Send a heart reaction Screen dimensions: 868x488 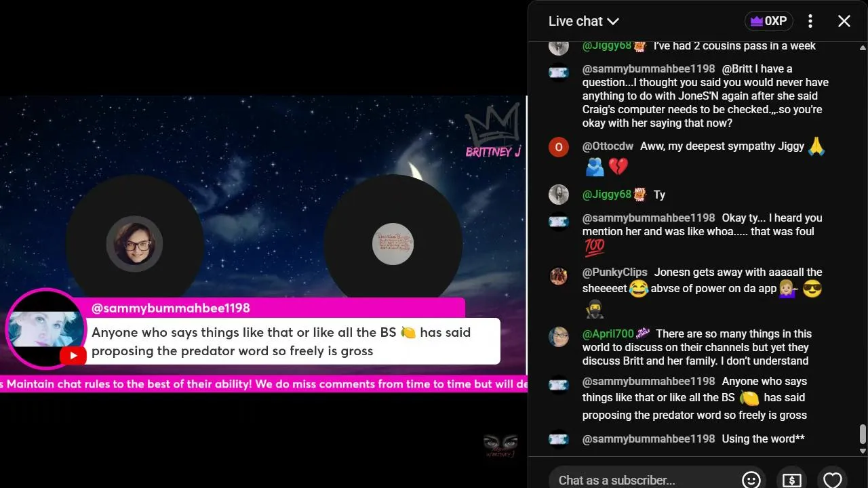(832, 479)
